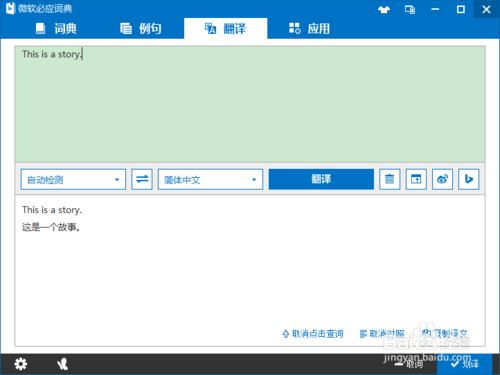Click 复制译文 copy translation link
500x375 pixels.
click(x=445, y=333)
